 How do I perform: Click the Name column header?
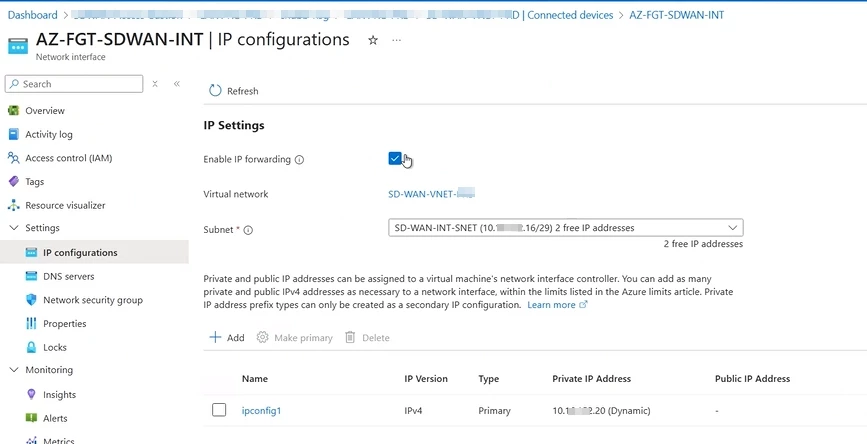(254, 379)
